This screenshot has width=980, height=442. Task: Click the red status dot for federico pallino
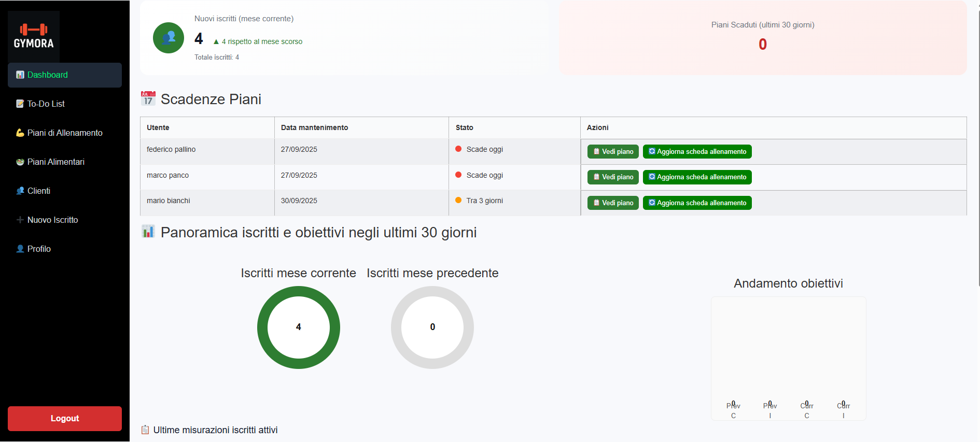(x=458, y=149)
